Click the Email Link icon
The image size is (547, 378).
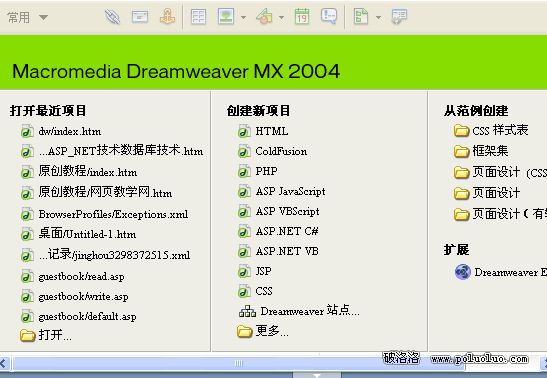[140, 16]
